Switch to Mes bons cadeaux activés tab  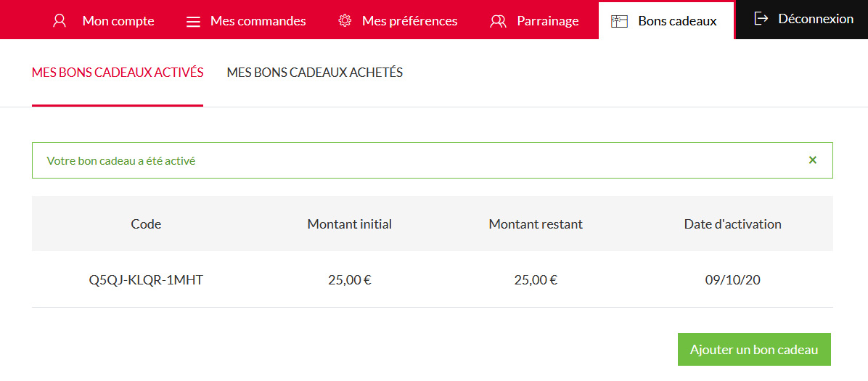pos(118,73)
